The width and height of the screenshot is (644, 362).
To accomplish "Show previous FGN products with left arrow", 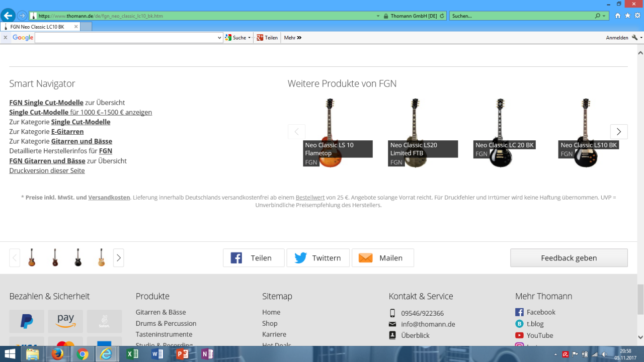I will (297, 132).
